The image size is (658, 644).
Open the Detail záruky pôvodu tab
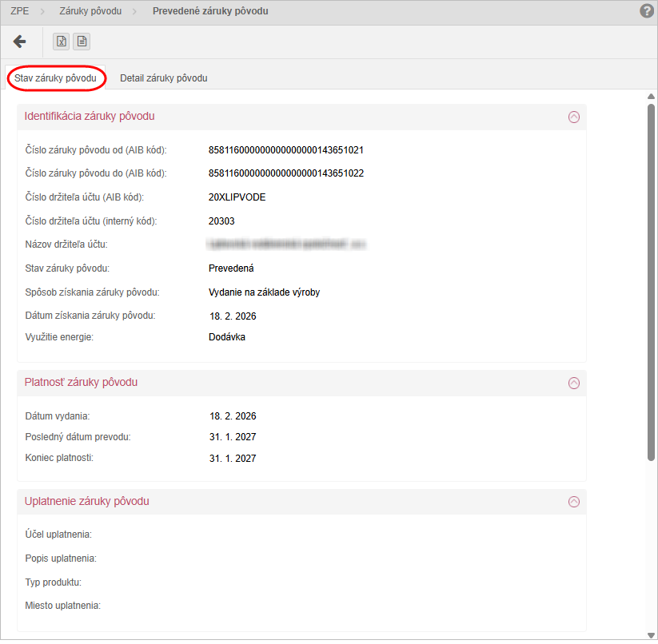163,78
